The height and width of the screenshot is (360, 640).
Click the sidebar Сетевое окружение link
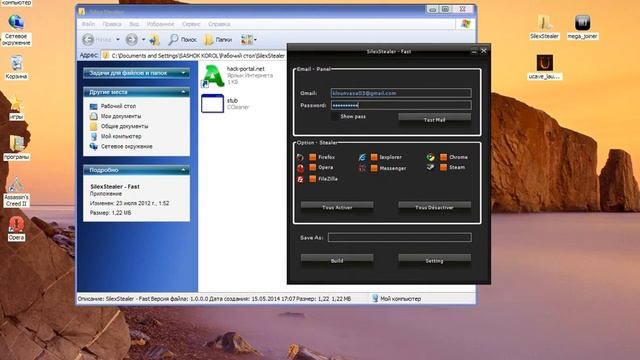point(127,147)
